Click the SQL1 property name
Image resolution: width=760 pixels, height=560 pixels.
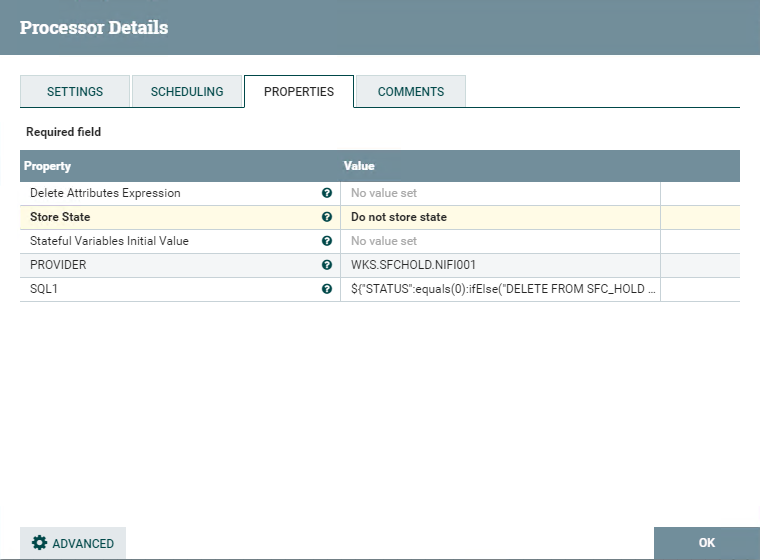click(44, 289)
